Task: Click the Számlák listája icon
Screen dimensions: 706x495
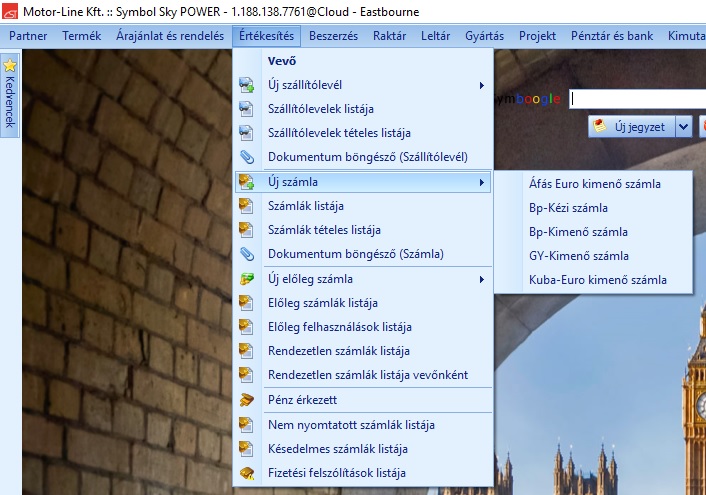Action: tap(247, 206)
